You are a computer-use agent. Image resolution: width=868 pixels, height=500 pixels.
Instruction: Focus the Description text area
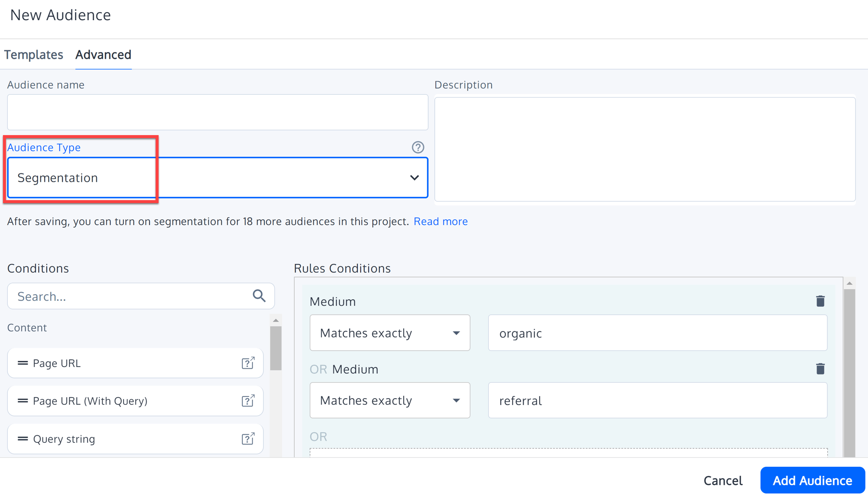[644, 149]
